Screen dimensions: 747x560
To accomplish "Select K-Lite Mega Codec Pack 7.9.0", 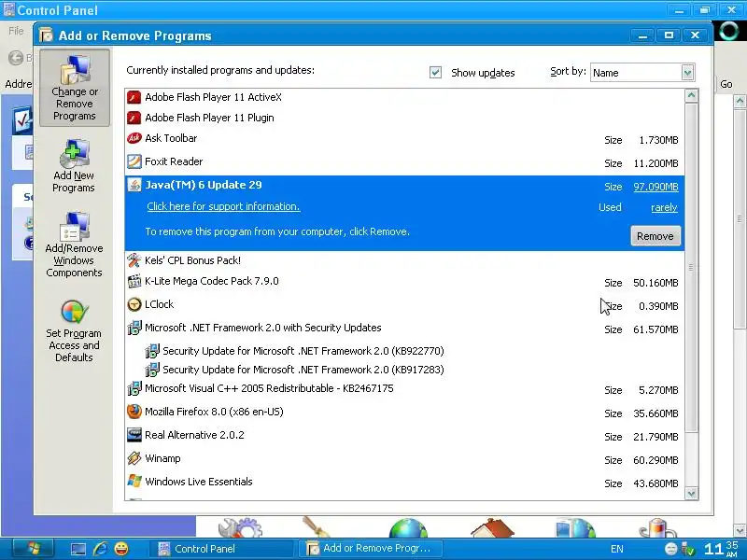I will point(404,282).
